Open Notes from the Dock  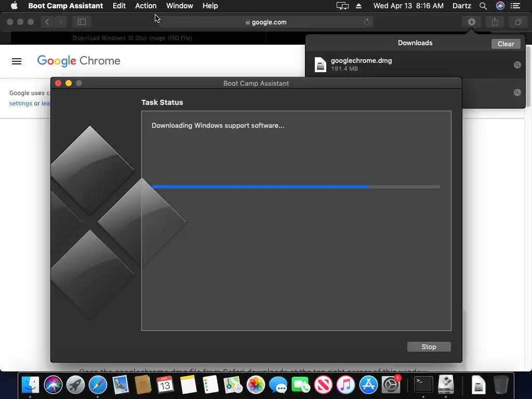click(188, 385)
